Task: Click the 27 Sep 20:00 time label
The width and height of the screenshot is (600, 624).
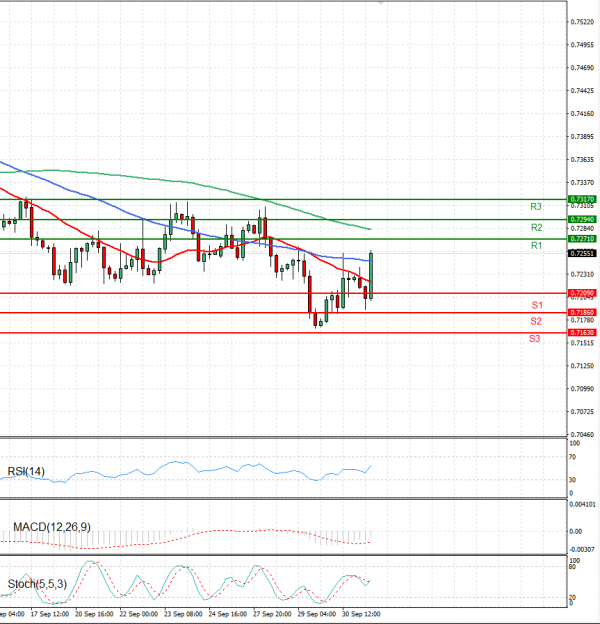Action: tap(273, 614)
